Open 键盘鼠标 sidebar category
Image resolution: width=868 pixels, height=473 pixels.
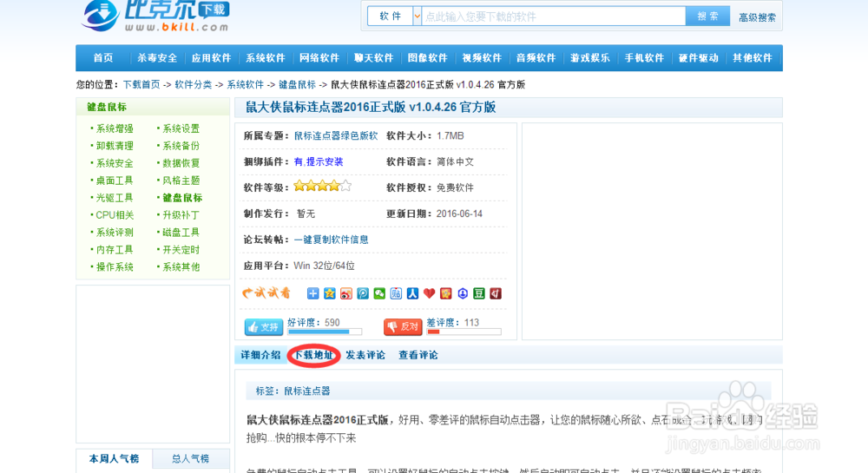click(182, 198)
